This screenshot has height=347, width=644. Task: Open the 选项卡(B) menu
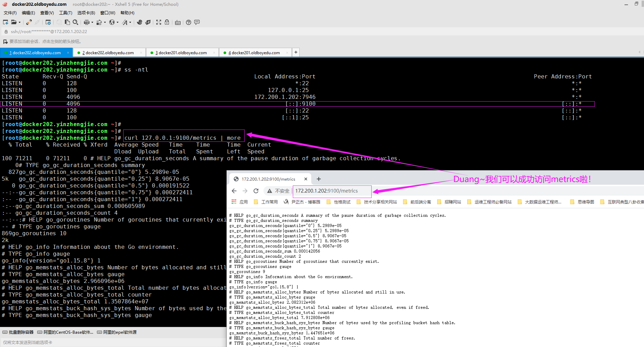tap(86, 13)
